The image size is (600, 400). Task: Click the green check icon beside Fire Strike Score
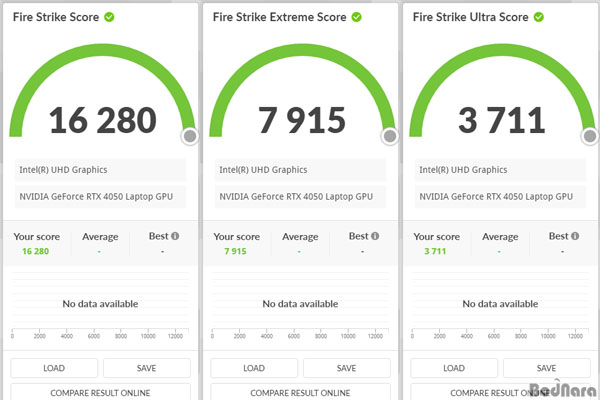(x=109, y=17)
